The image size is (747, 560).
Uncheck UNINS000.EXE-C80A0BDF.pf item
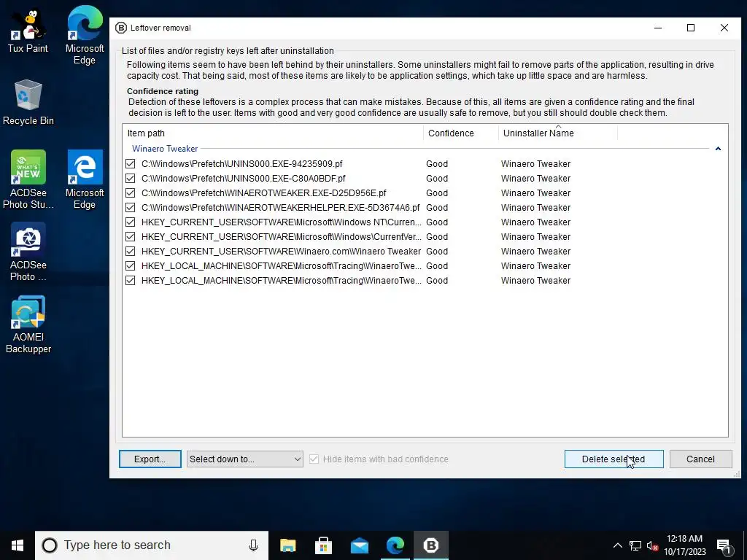pos(130,179)
